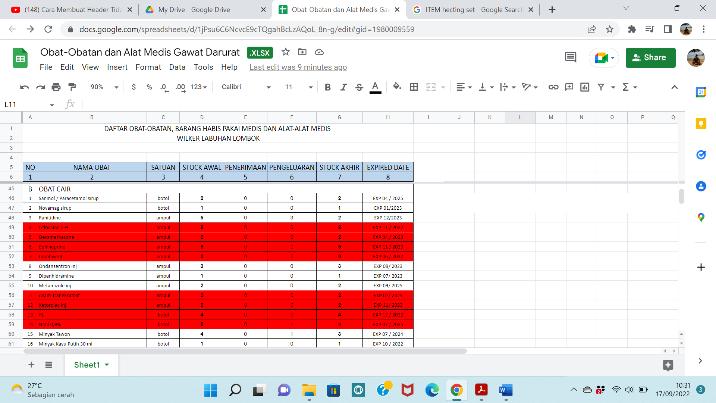Screen dimensions: 716x403
Task: Open the borders tool
Action: 414,87
